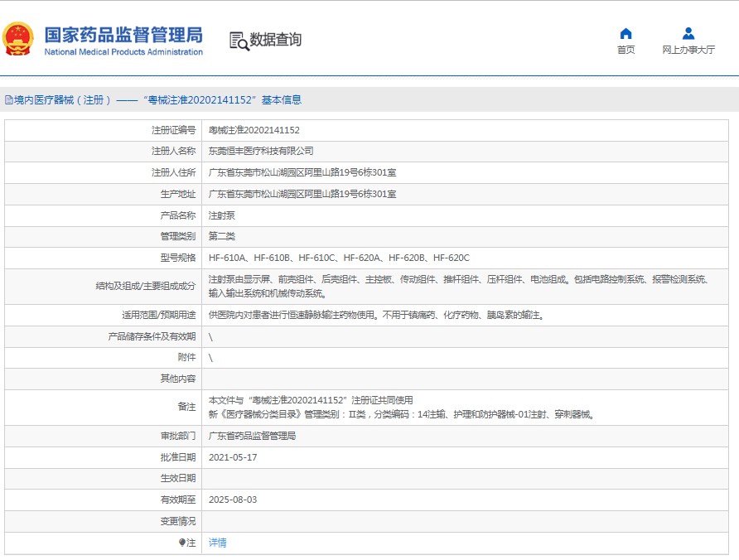
Task: Click the 其他内容 row label
Action: tap(177, 379)
